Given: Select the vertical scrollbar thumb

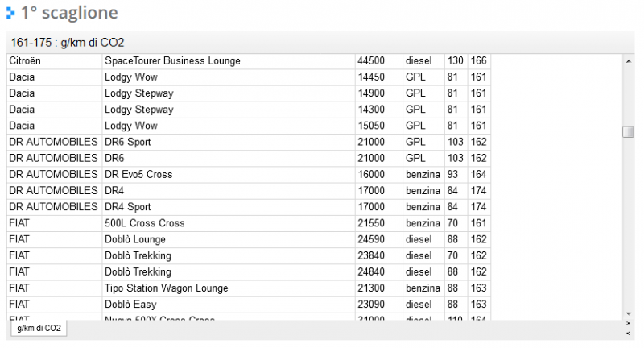Looking at the screenshot, I should pyautogui.click(x=629, y=132).
